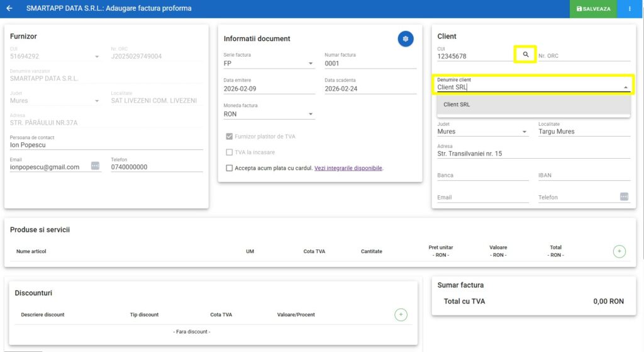The height and width of the screenshot is (352, 644).
Task: Open the three-dot more options menu
Action: pos(630,9)
